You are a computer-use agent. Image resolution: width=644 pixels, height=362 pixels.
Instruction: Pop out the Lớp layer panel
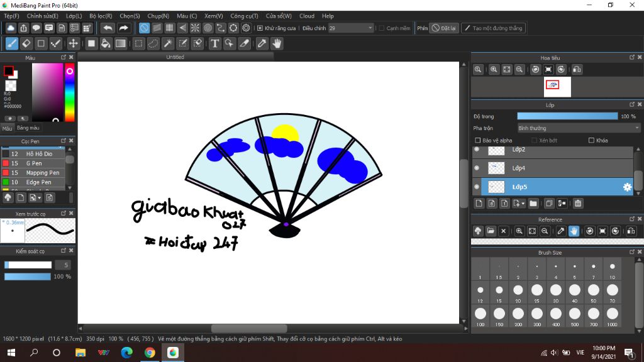coord(631,105)
